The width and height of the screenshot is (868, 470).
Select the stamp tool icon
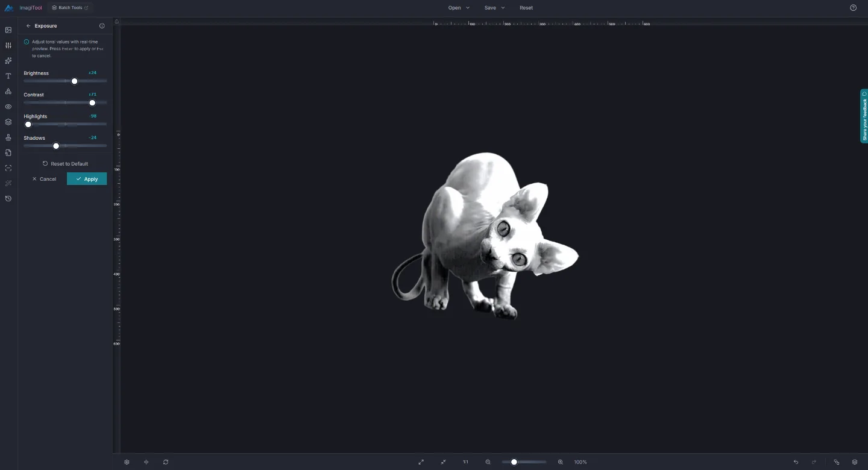pos(8,137)
